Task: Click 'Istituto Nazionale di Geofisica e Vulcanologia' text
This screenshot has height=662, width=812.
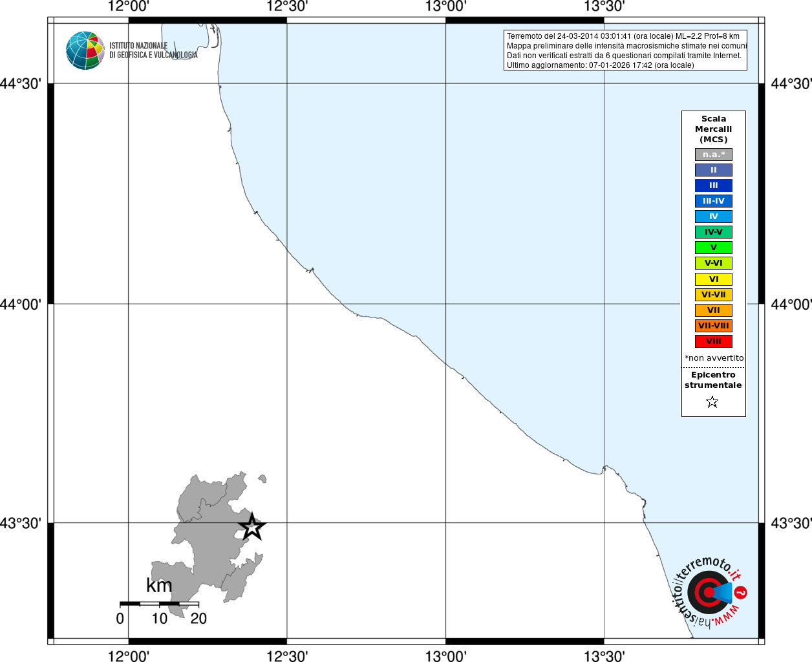Action: (x=153, y=50)
